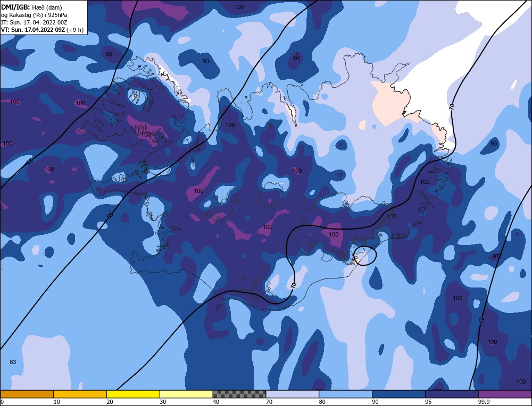
Task: Click the light blue 80–90 legend swatch
Action: 345,394
